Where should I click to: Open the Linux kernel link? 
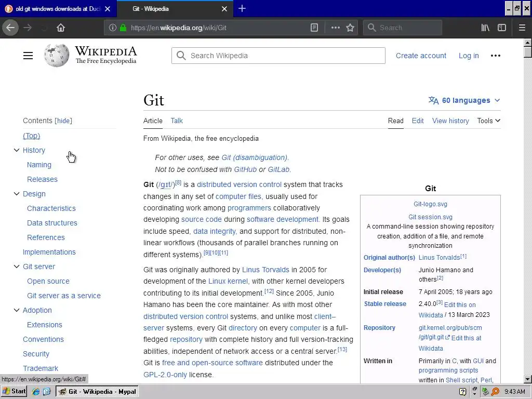point(228,281)
